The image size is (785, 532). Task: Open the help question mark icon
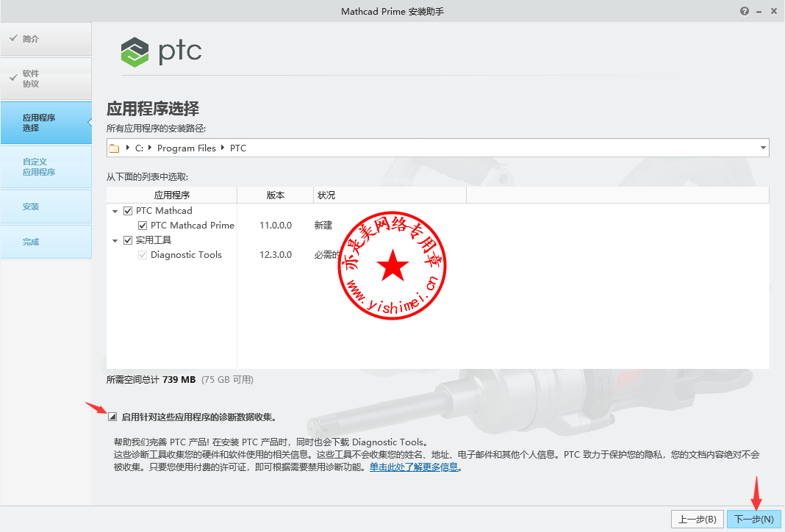click(745, 11)
